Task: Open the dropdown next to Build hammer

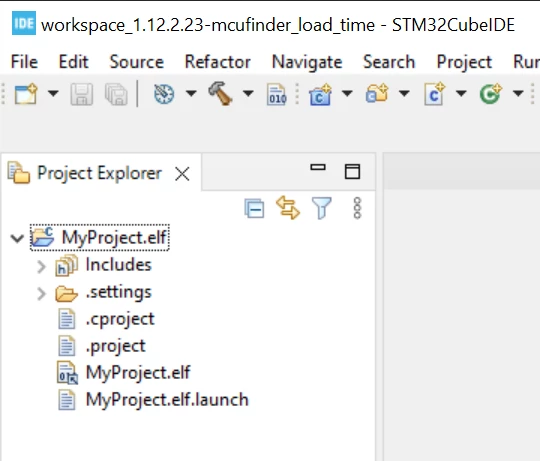Action: tap(248, 93)
